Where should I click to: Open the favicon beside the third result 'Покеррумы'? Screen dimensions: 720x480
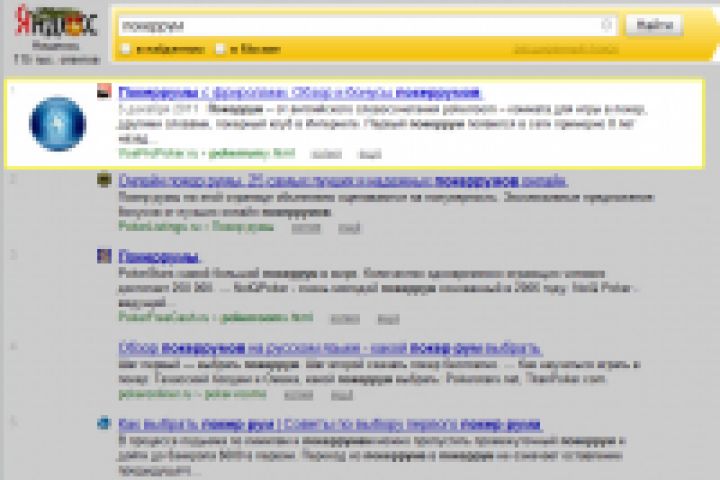click(104, 255)
